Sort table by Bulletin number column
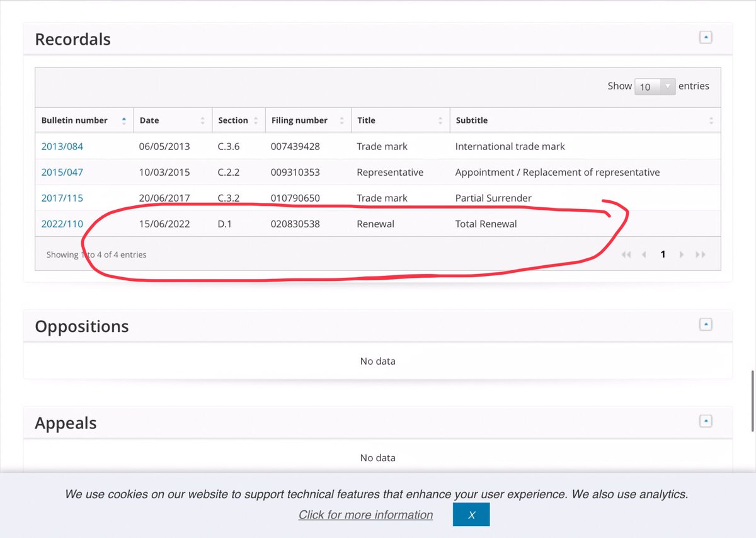Screen dimensions: 756x538 pyautogui.click(x=84, y=120)
